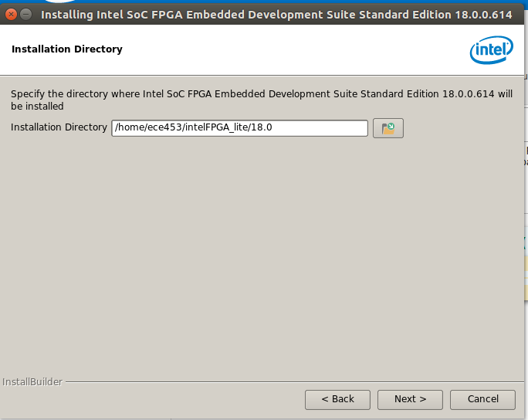528x420 pixels.
Task: Click version '18.0.0.614' in the title bar
Action: pyautogui.click(x=486, y=14)
